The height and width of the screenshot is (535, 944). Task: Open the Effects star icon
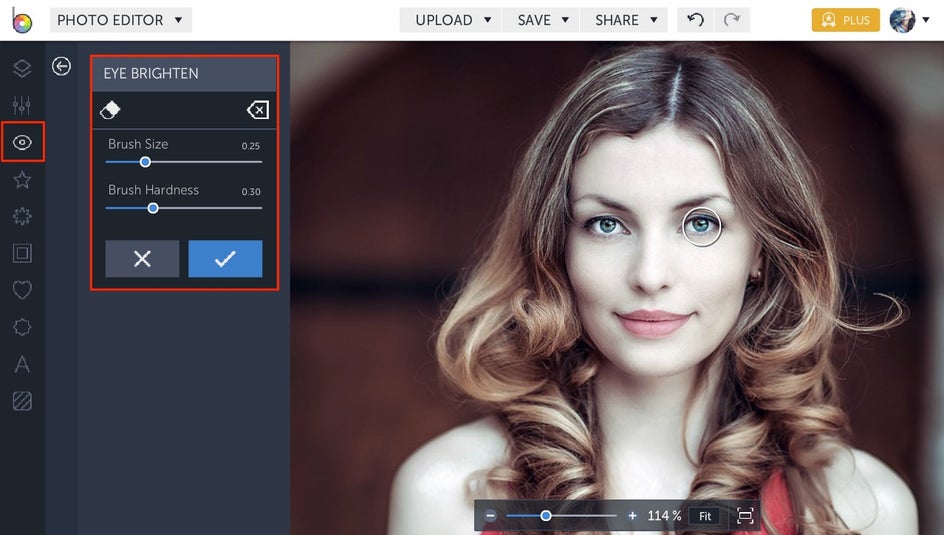pyautogui.click(x=22, y=180)
